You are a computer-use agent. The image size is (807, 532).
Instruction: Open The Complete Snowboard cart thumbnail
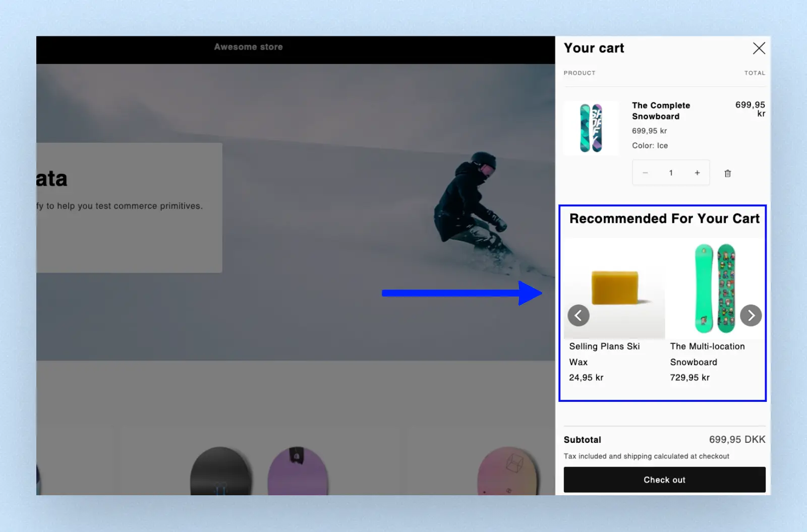(x=591, y=128)
